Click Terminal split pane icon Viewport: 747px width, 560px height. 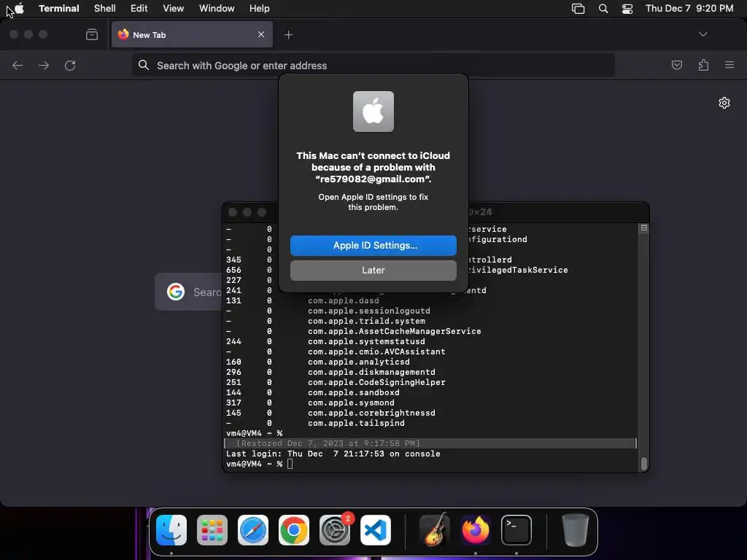pos(643,228)
